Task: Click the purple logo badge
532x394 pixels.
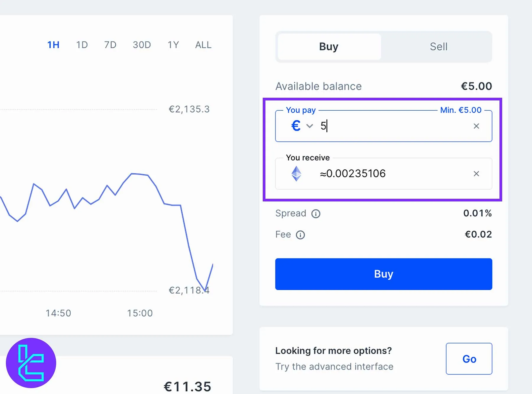Action: (31, 363)
